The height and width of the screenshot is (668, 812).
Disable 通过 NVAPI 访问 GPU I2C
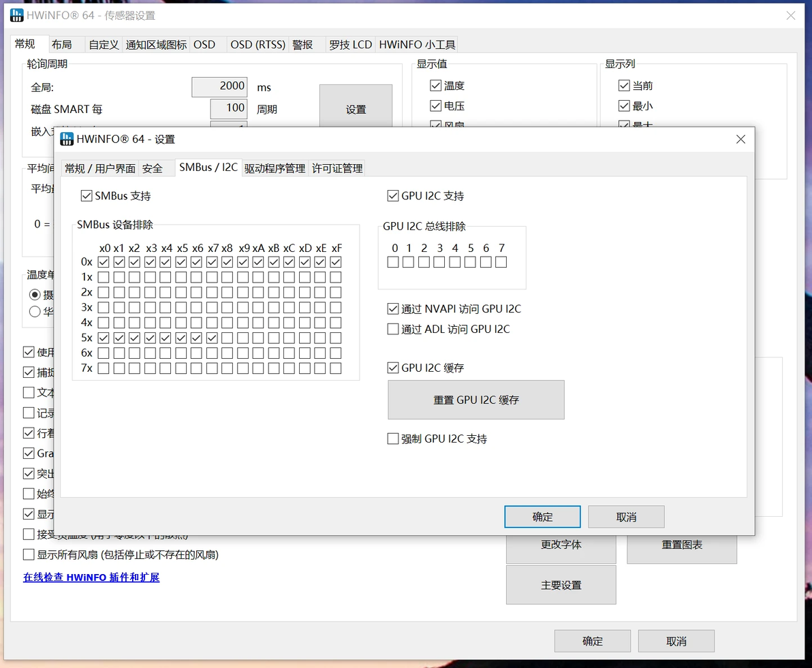click(393, 308)
